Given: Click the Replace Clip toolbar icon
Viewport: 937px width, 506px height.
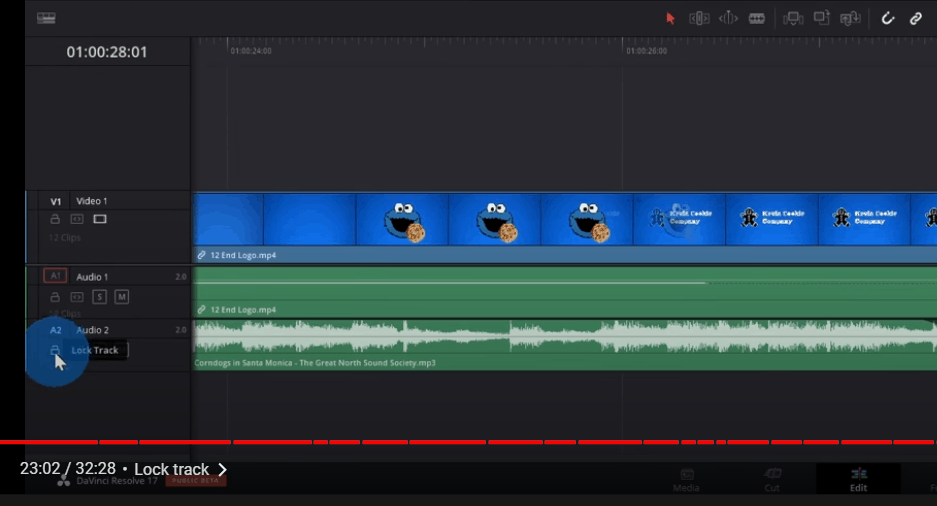Looking at the screenshot, I should click(850, 19).
